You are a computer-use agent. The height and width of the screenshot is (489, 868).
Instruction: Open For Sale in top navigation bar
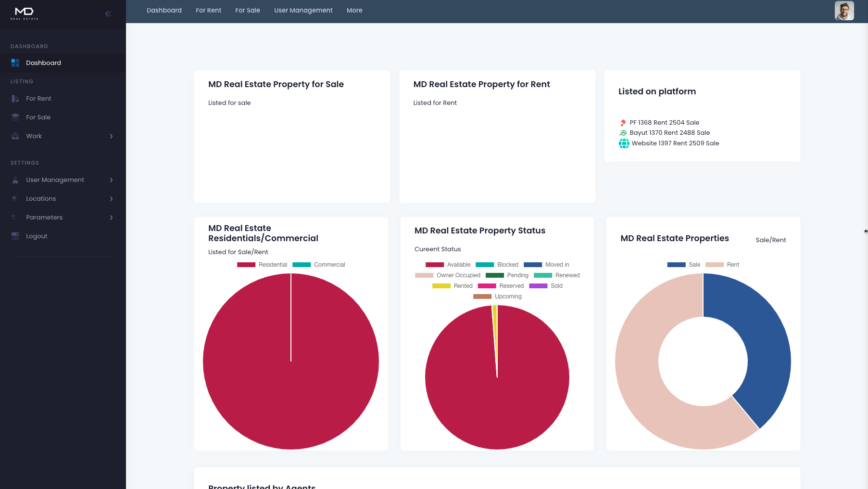[x=248, y=11]
